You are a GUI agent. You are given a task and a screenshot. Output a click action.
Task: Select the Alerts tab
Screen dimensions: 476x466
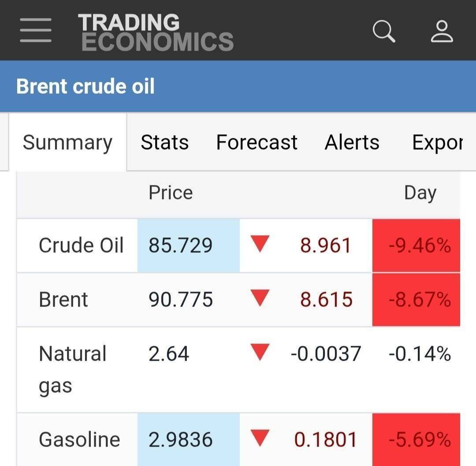(x=352, y=142)
